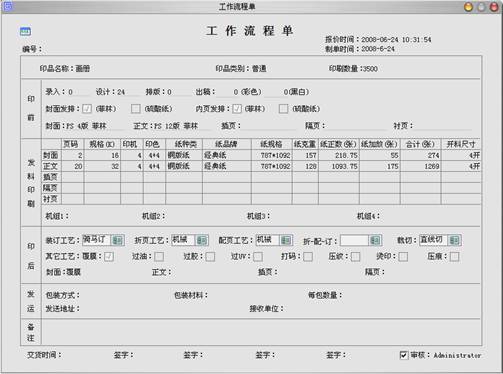Click the 配页工艺 field showing 机械

tap(268, 240)
